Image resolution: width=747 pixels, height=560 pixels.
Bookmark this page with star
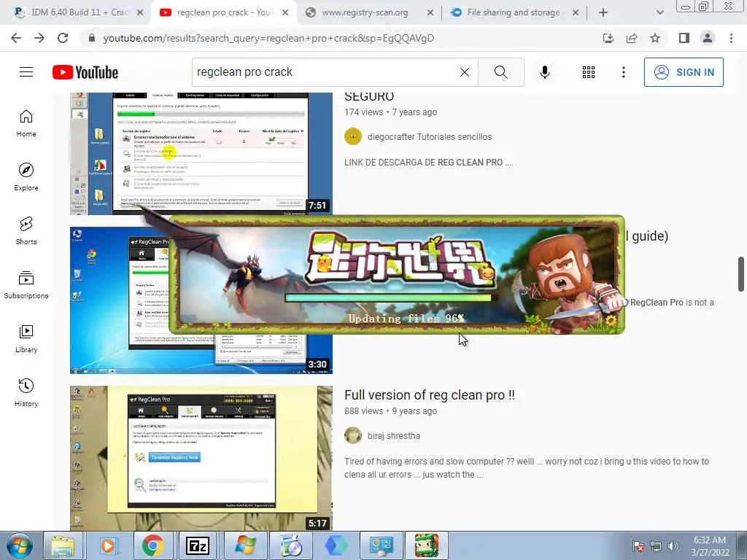click(x=655, y=38)
